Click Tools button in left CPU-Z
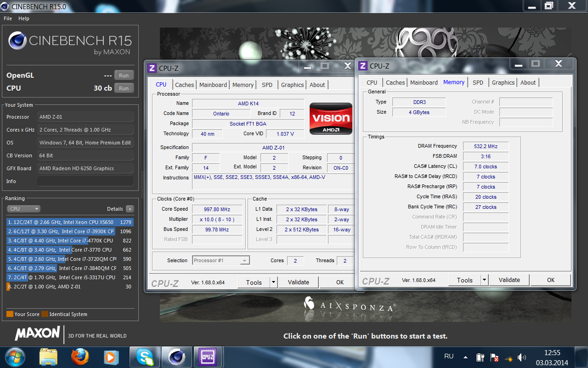The width and height of the screenshot is (588, 368). [254, 282]
